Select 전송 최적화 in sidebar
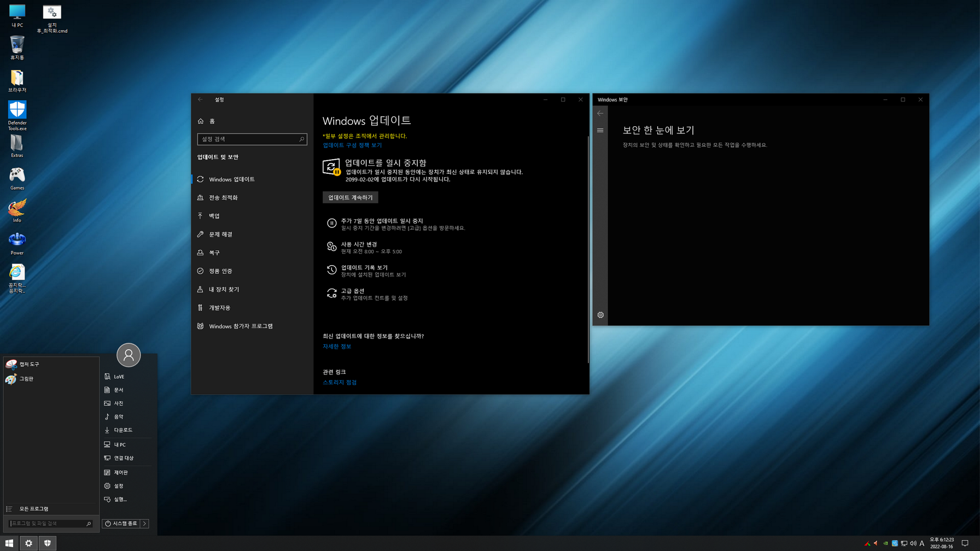The height and width of the screenshot is (551, 980). coord(252,198)
